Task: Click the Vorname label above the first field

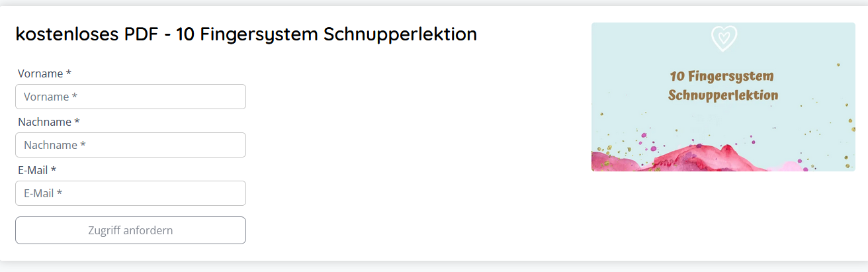Action: (x=40, y=73)
